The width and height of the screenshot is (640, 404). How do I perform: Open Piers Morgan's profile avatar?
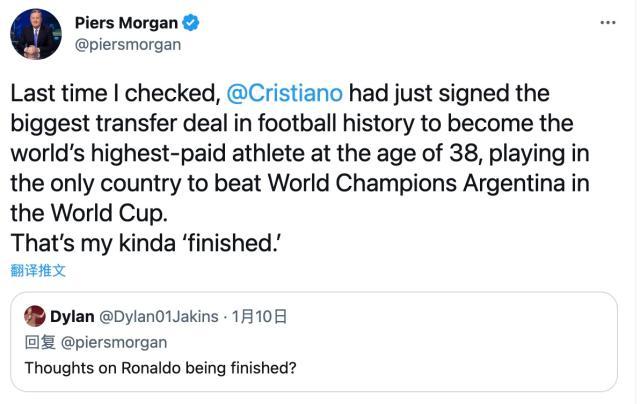[x=36, y=35]
